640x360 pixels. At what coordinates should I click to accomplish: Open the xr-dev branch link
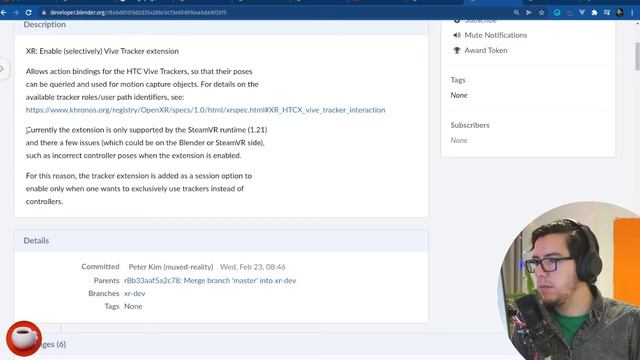pos(135,293)
